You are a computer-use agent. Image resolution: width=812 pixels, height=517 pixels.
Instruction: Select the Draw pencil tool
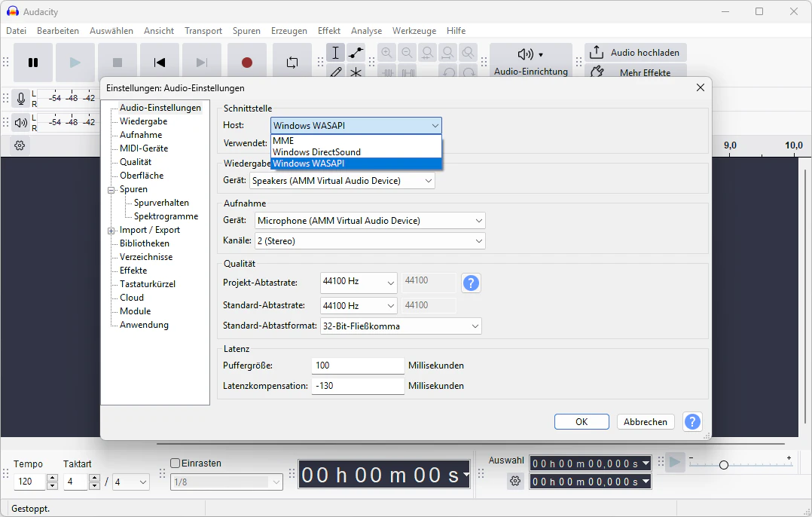point(336,72)
